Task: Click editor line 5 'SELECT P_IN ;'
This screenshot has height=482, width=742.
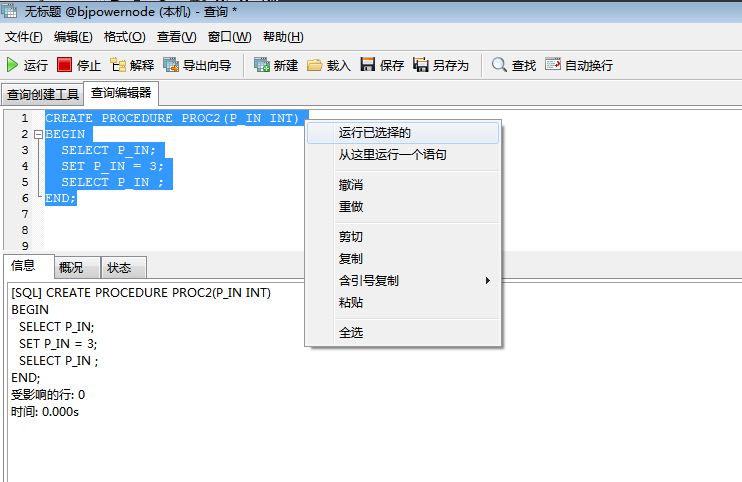Action: click(x=112, y=183)
